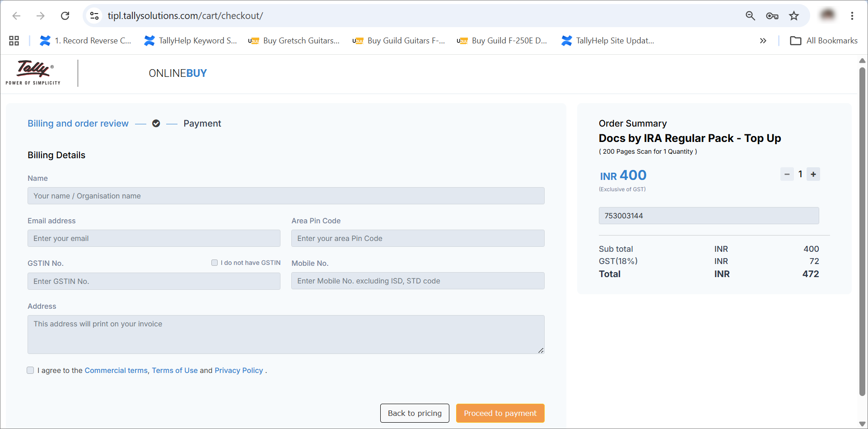Click inside the Address textarea
This screenshot has width=868, height=429.
coord(286,335)
